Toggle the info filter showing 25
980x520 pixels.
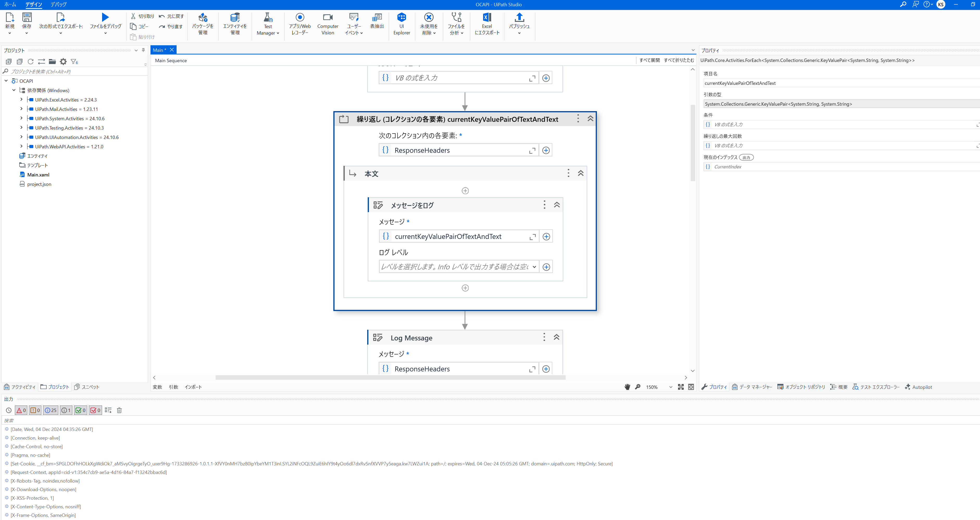tap(51, 410)
